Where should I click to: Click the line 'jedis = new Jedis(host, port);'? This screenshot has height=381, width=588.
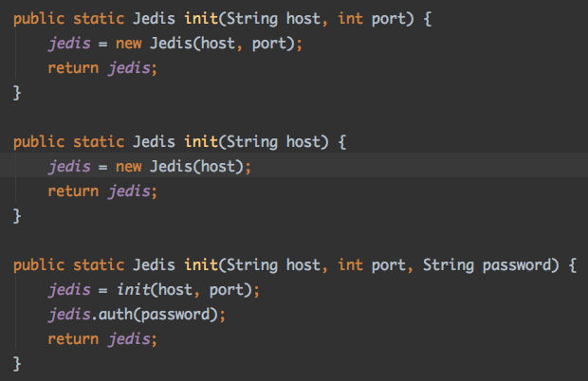point(175,44)
